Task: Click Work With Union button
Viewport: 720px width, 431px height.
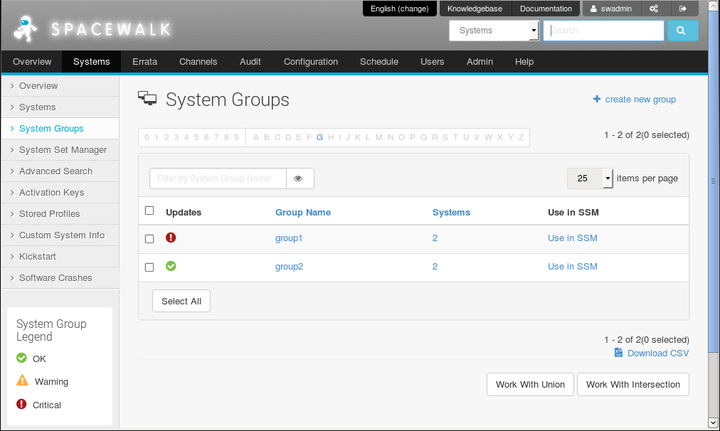Action: click(x=530, y=384)
